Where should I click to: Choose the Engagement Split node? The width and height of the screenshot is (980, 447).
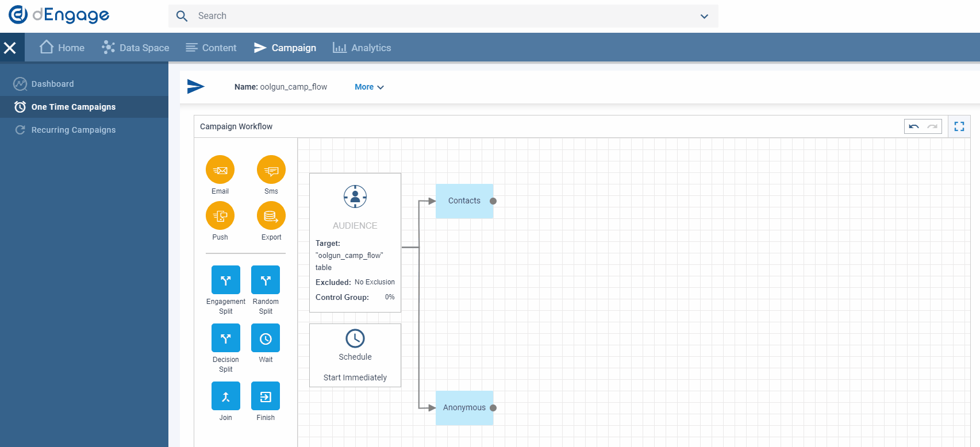[226, 280]
